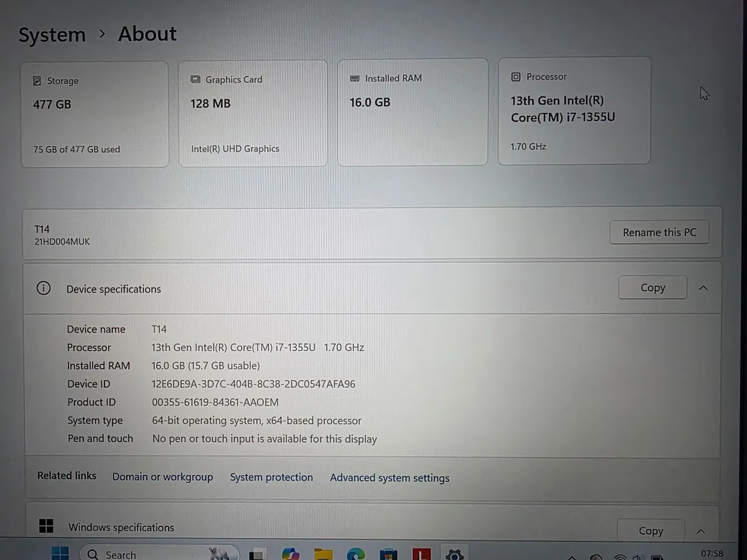Go back to System in breadcrumb
The width and height of the screenshot is (747, 560).
(x=52, y=35)
